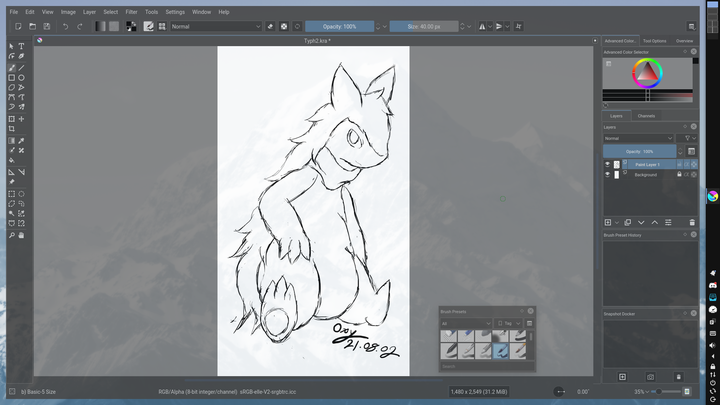The width and height of the screenshot is (720, 405).
Task: Switch to the Channels tab
Action: coord(646,116)
